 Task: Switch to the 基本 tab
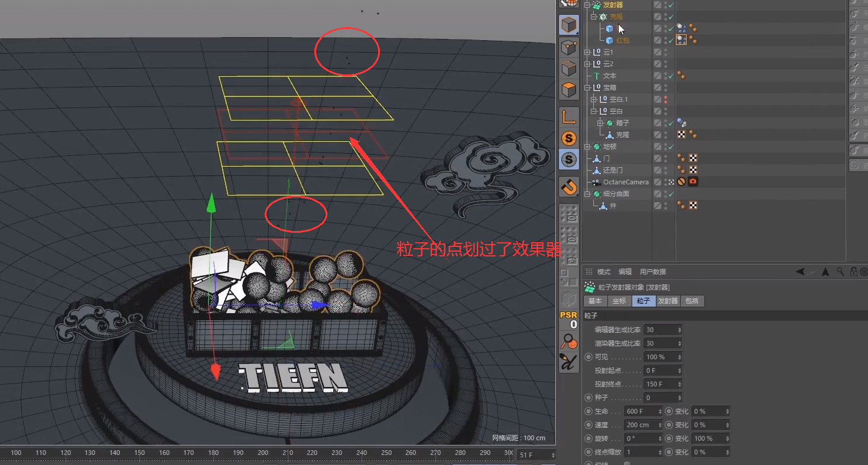pos(595,301)
